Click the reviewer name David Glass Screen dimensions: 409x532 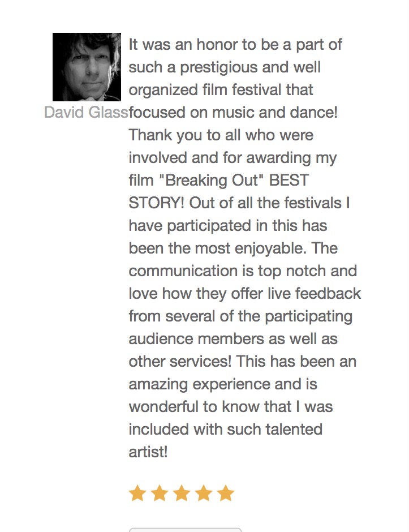click(86, 113)
